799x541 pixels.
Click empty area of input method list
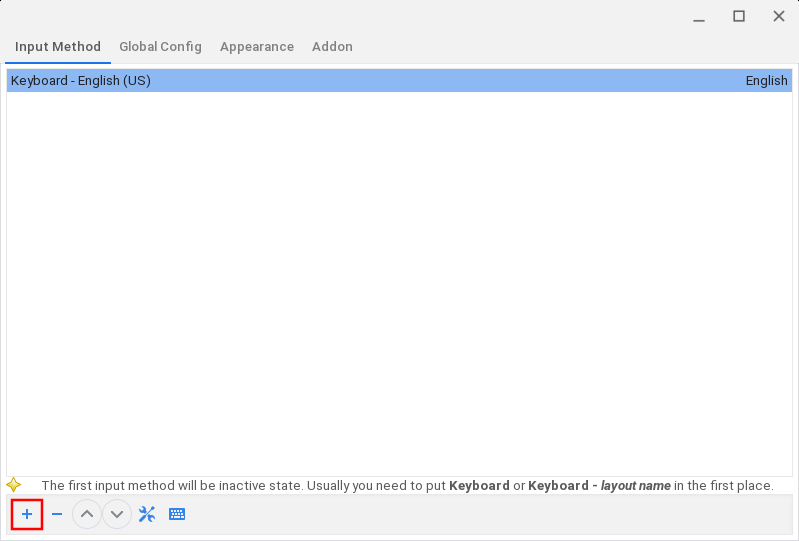coord(400,280)
